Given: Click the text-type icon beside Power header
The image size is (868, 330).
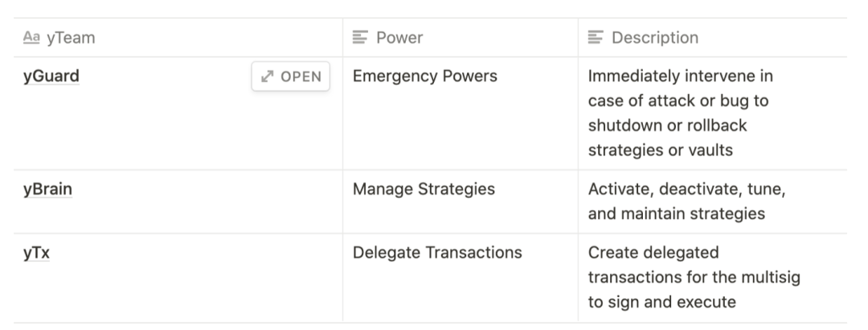Looking at the screenshot, I should [x=360, y=37].
